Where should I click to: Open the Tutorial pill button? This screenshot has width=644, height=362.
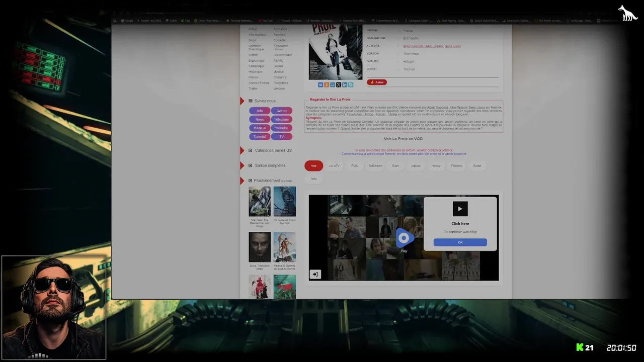click(260, 136)
